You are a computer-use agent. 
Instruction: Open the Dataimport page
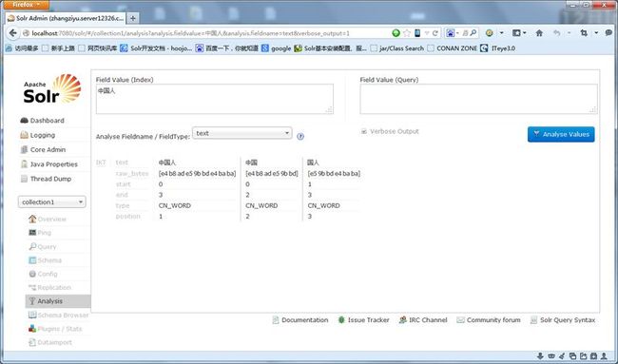(50, 343)
